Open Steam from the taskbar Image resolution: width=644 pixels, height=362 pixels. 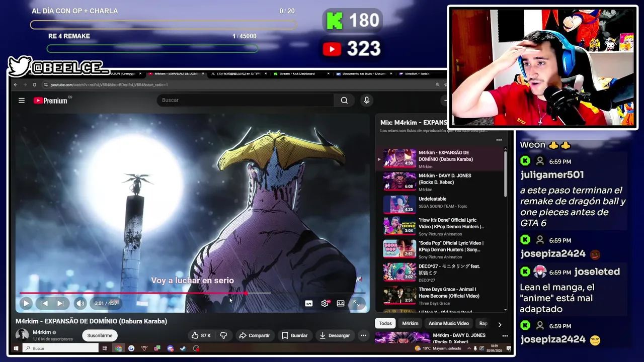183,348
